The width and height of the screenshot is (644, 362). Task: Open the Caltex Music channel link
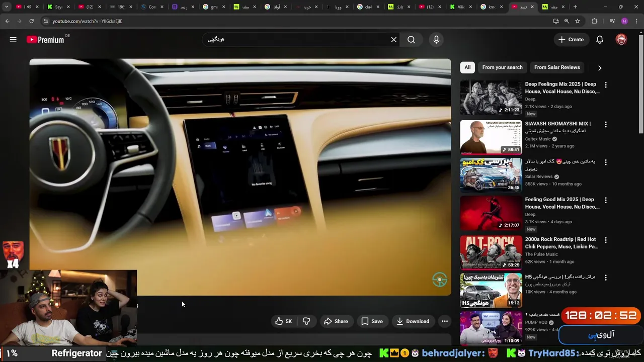tap(538, 139)
